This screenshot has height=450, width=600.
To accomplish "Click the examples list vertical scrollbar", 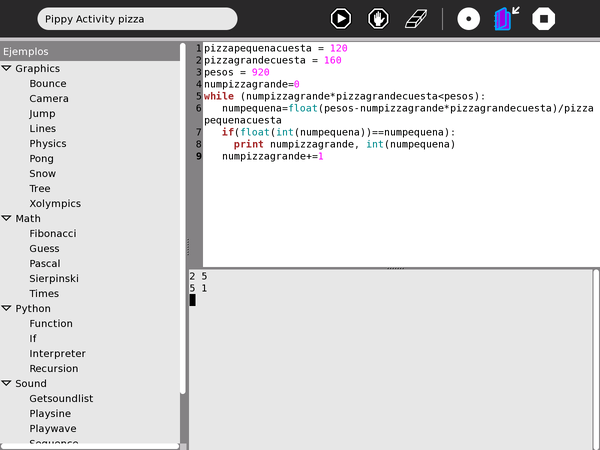I will (183, 220).
